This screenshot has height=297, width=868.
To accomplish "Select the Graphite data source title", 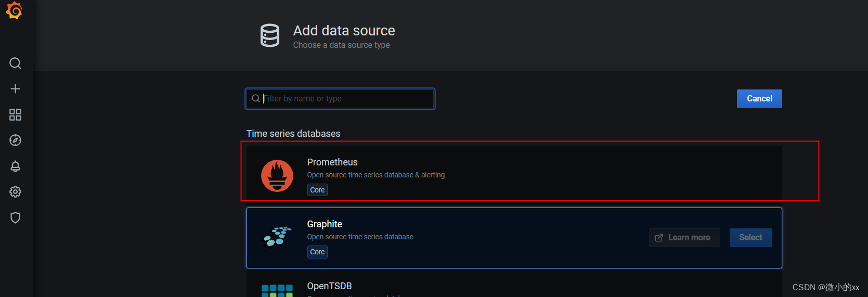I will (325, 224).
